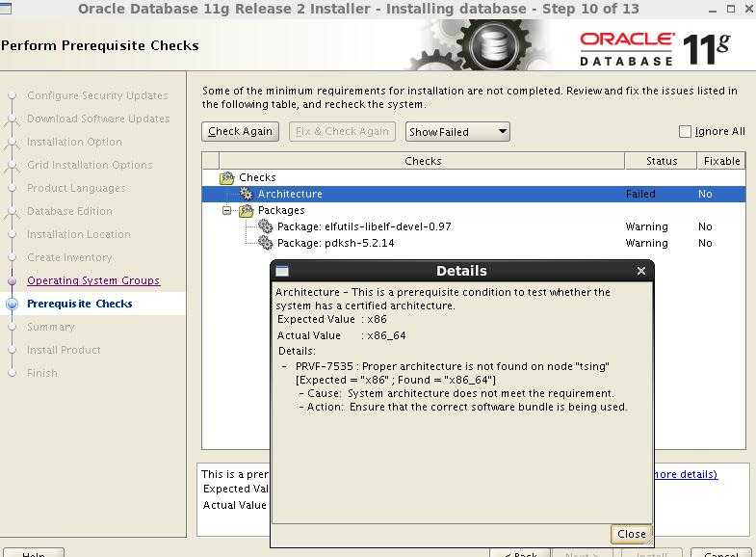Maximize the installer window

(x=731, y=9)
